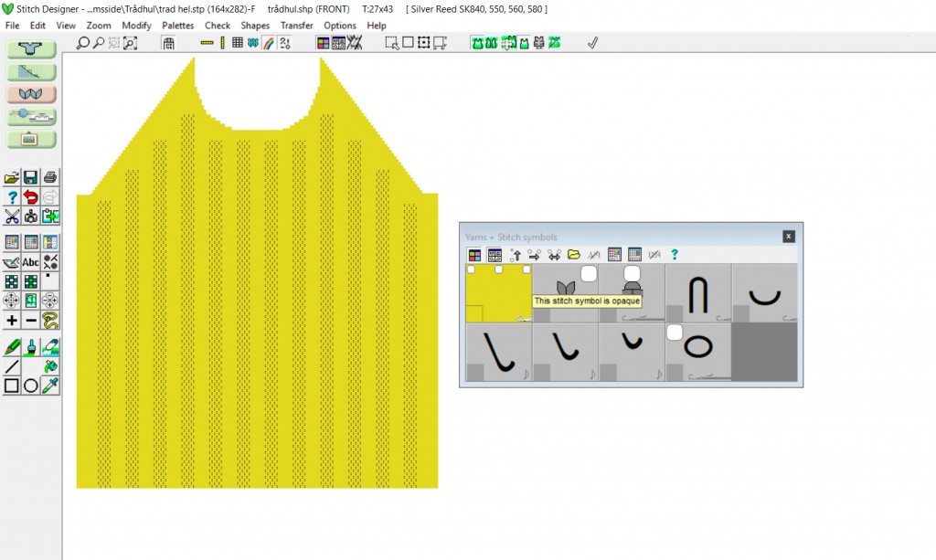The height and width of the screenshot is (560, 936).
Task: Select the Abc text tool
Action: [x=31, y=262]
